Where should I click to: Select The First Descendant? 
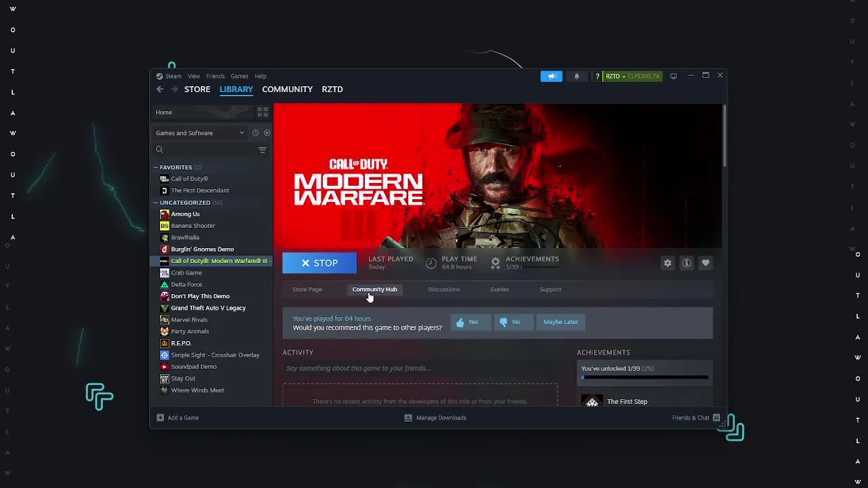[200, 190]
